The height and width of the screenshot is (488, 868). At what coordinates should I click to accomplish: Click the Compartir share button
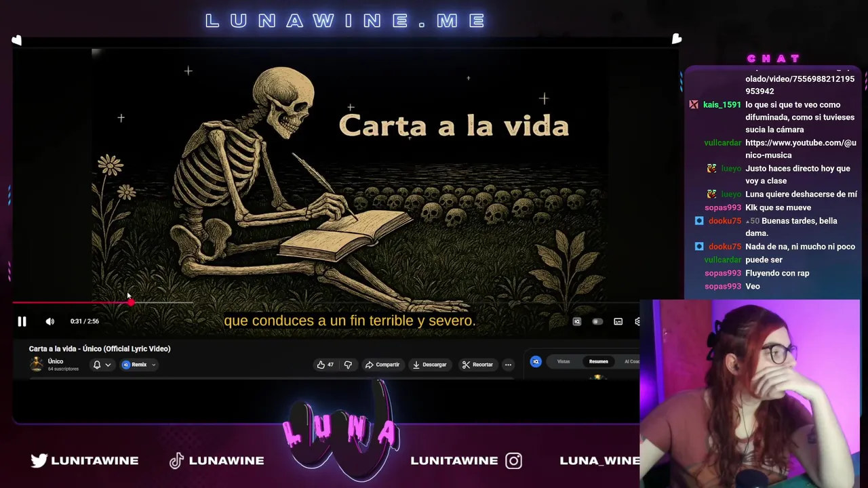click(x=382, y=365)
